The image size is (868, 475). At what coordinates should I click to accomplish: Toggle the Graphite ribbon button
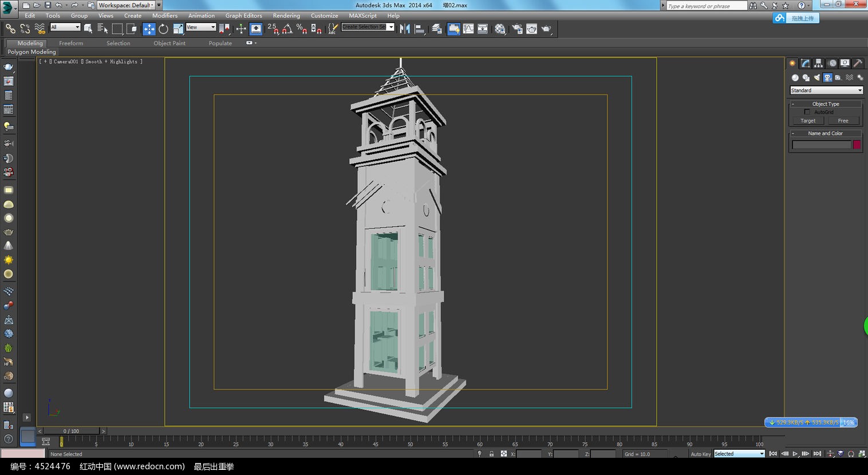click(453, 29)
